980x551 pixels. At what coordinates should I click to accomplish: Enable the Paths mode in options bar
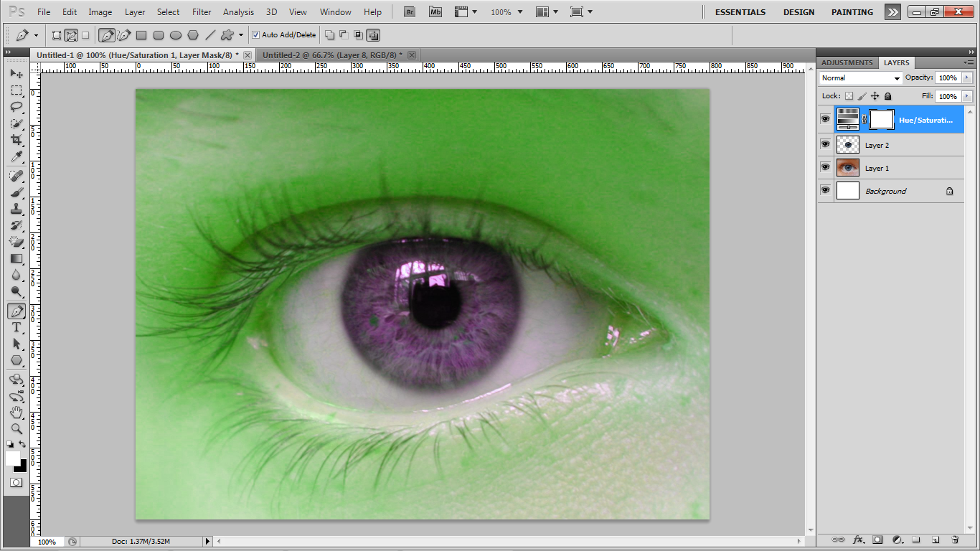(x=71, y=34)
